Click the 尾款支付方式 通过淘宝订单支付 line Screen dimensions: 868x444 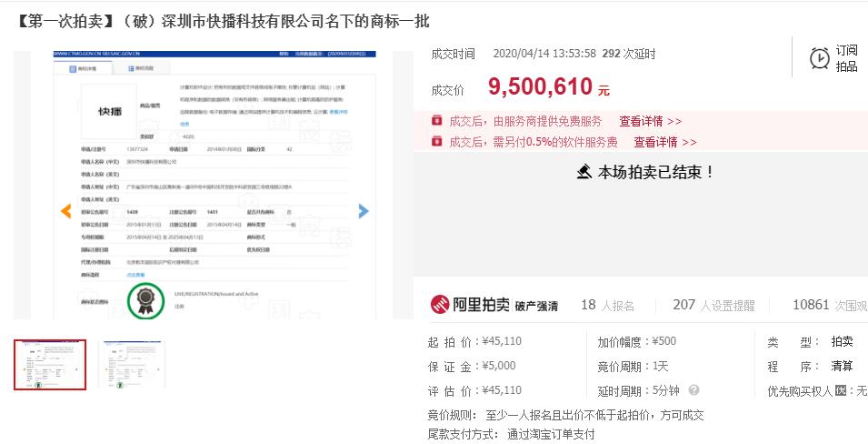pos(511,434)
